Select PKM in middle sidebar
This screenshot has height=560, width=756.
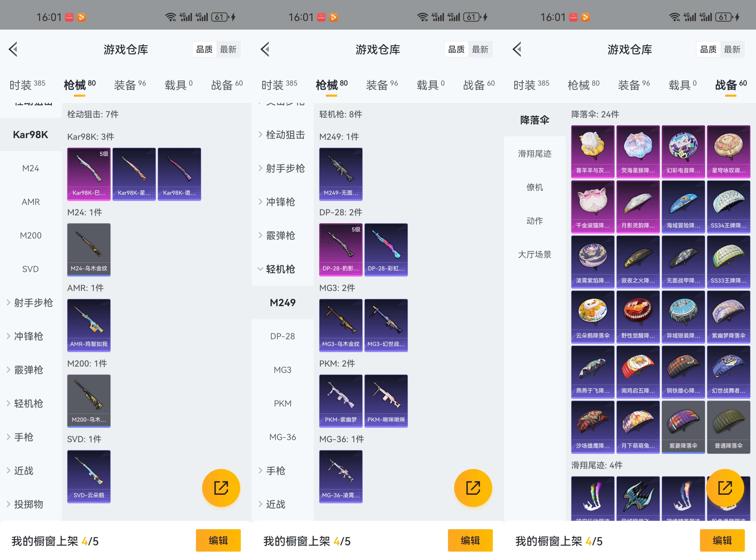point(282,404)
